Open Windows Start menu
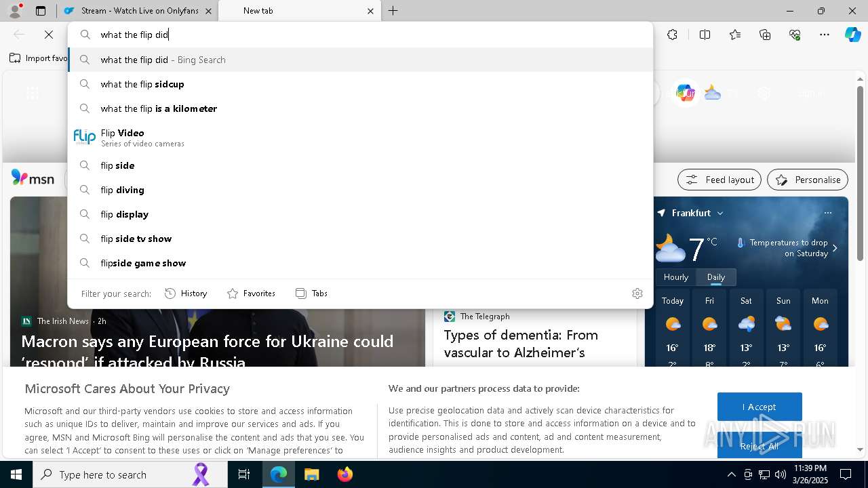868x488 pixels. click(x=16, y=474)
